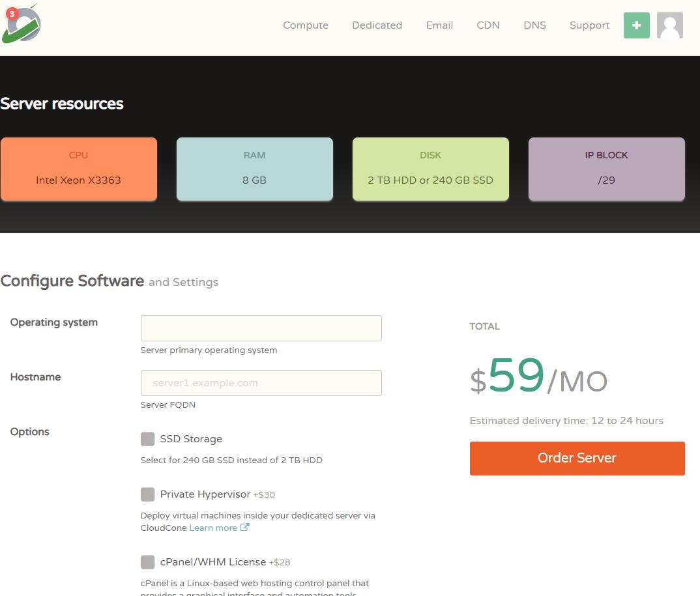The image size is (700, 596).
Task: Click the Order Server button
Action: (x=577, y=458)
